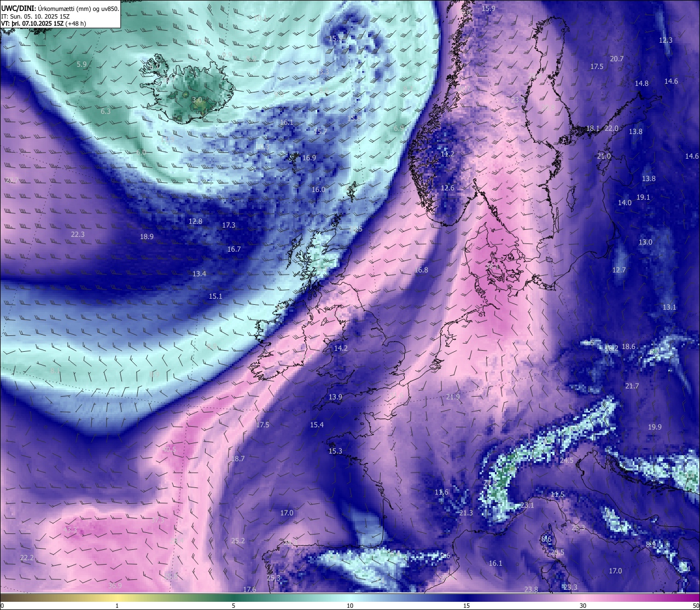Viewport: 700px width, 610px height.
Task: Click the 22.2 value label
Action: (x=27, y=558)
